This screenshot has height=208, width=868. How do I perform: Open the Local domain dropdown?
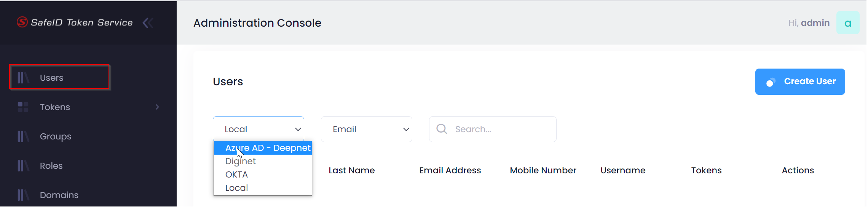(258, 129)
